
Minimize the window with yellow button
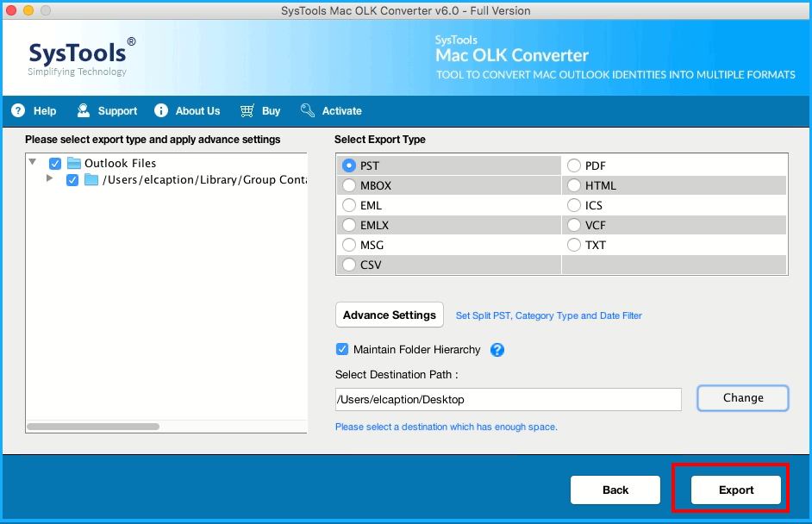[28, 10]
